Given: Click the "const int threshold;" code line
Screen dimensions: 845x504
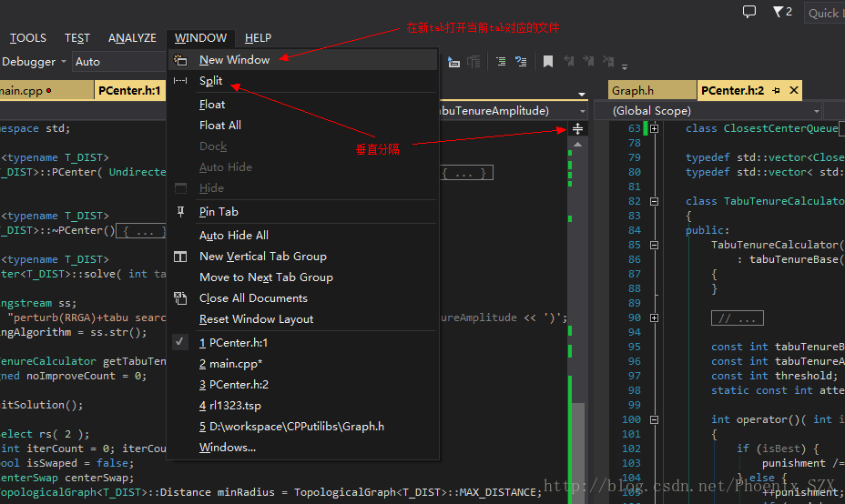Looking at the screenshot, I should tap(774, 376).
